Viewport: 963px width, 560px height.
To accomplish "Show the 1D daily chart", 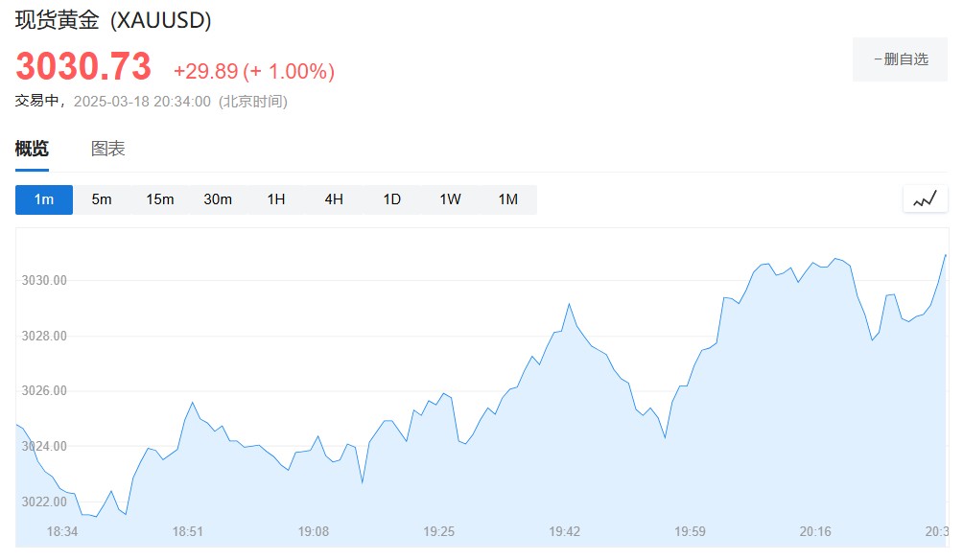I will 392,199.
